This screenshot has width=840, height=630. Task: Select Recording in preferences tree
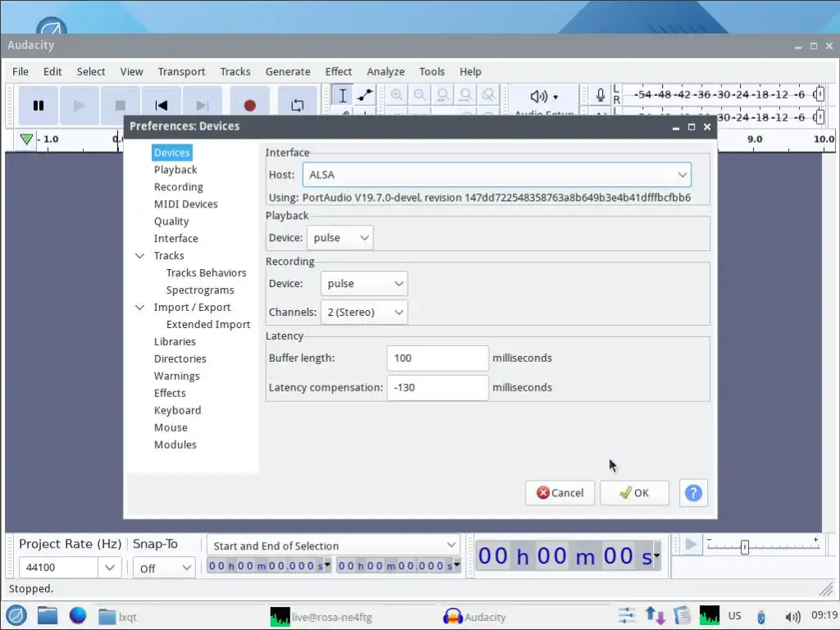click(178, 187)
